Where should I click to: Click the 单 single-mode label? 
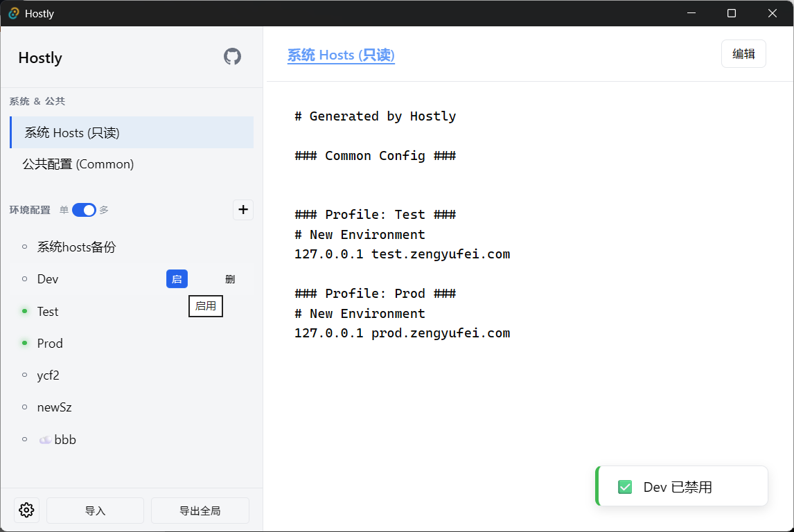click(64, 210)
